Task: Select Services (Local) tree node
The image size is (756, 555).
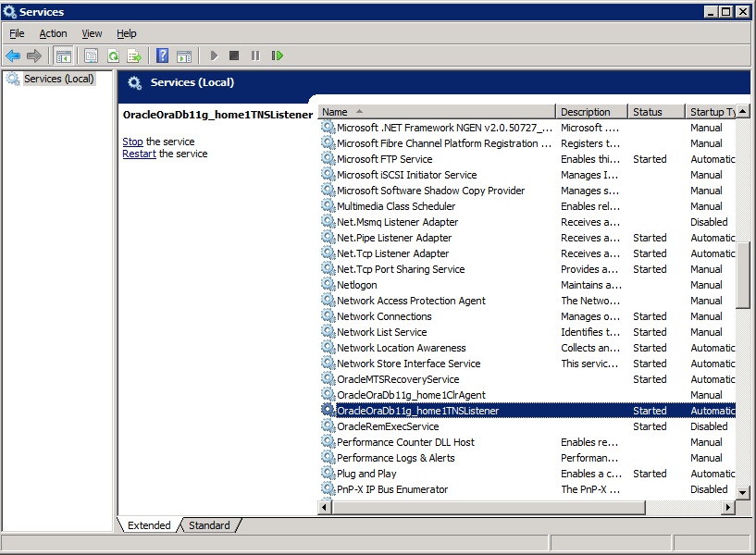Action: click(59, 79)
